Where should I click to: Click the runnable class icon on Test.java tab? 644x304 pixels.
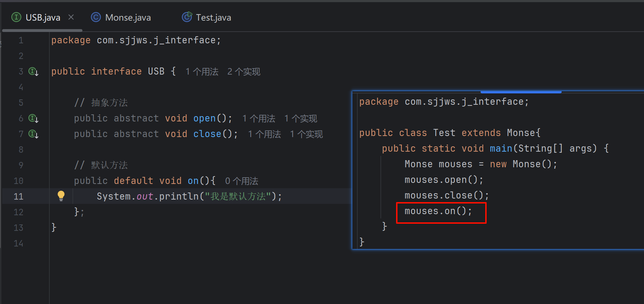pos(187,17)
